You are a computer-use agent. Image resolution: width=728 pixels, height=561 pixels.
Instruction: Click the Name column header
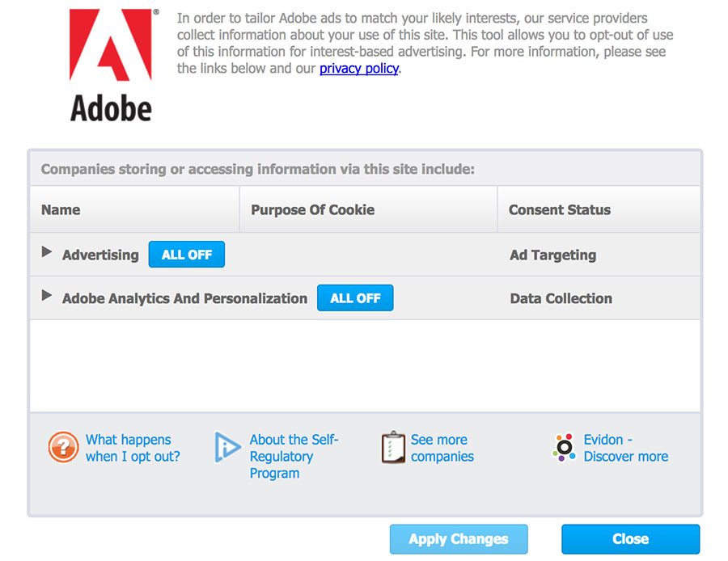[x=134, y=209]
